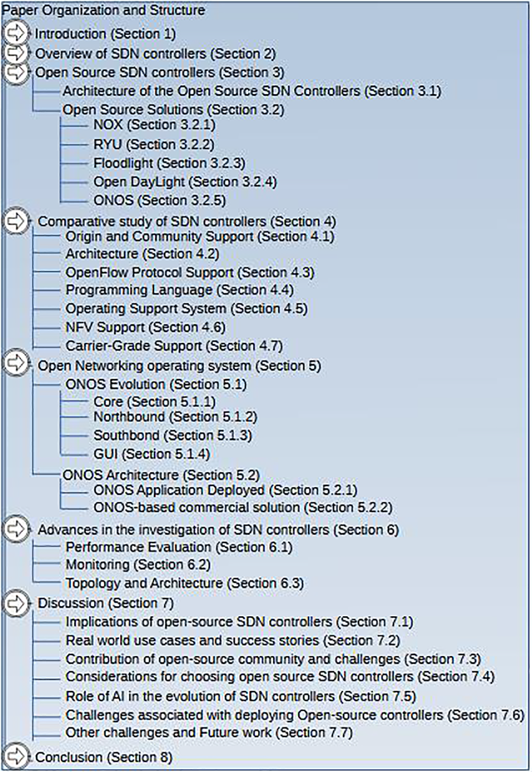The width and height of the screenshot is (532, 772).
Task: Click arrow icon beside Advances in the investigation
Action: tap(16, 529)
